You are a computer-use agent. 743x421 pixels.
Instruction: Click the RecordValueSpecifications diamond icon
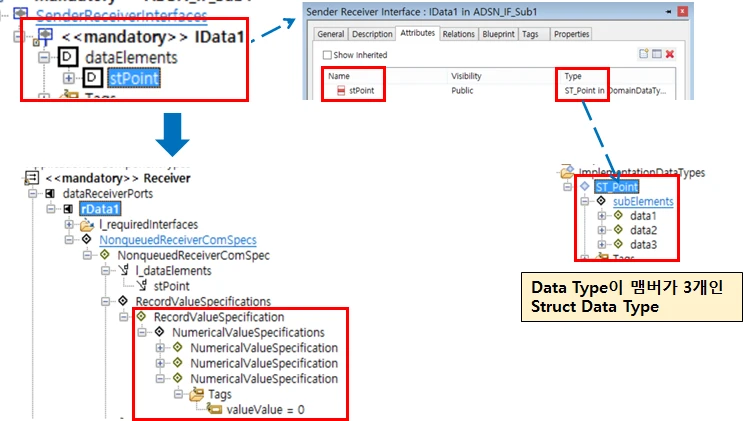(x=123, y=301)
